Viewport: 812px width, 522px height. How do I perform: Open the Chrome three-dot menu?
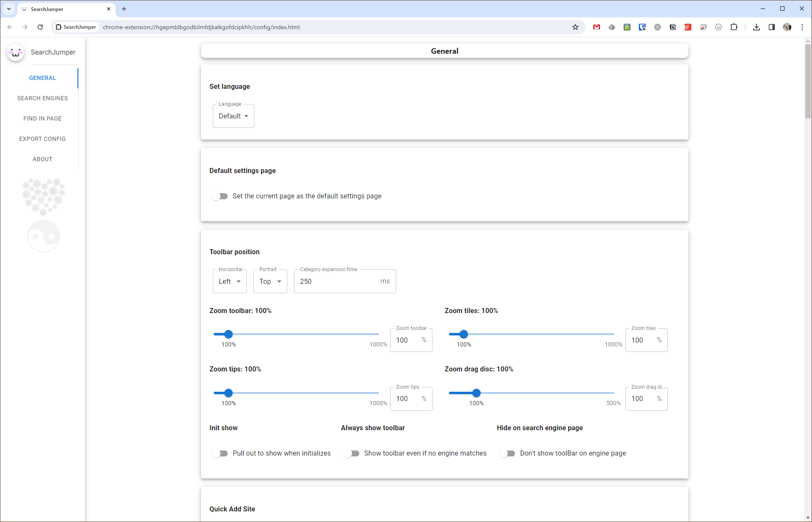(x=802, y=27)
